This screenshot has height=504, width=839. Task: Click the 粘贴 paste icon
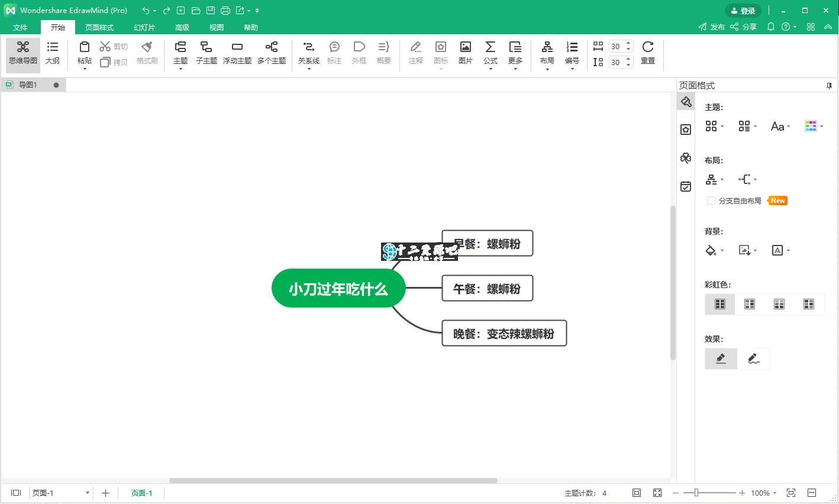[85, 47]
